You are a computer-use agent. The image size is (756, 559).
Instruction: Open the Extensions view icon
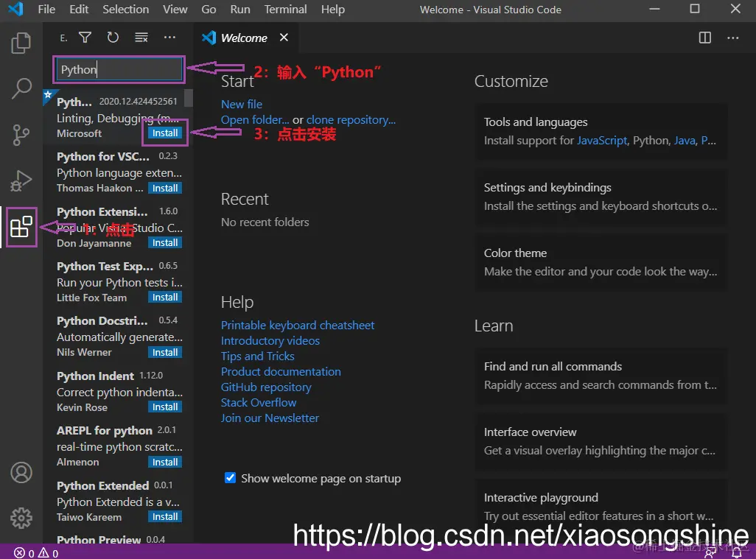click(21, 227)
